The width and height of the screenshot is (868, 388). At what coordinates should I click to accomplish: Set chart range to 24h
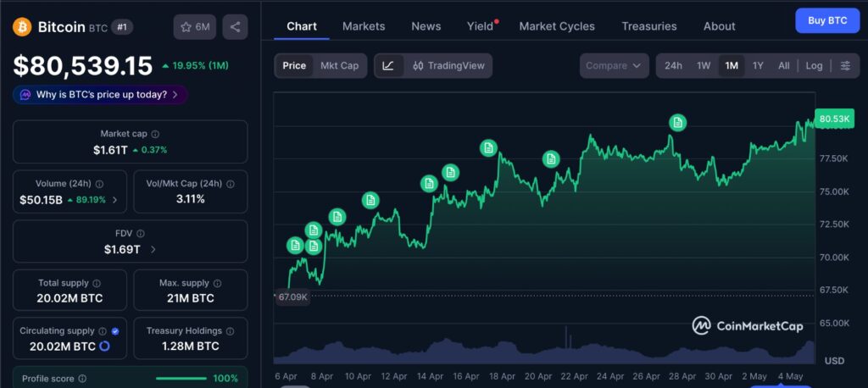673,65
